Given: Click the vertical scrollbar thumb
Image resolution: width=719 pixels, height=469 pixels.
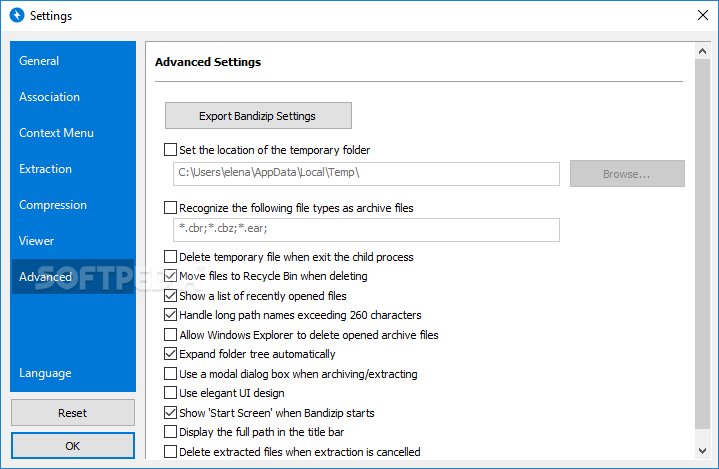Looking at the screenshot, I should (x=702, y=244).
